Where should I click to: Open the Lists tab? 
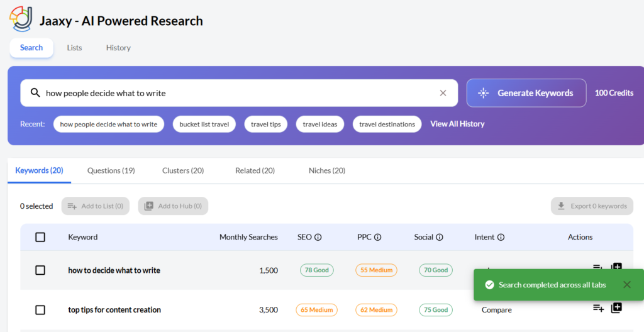click(x=74, y=48)
